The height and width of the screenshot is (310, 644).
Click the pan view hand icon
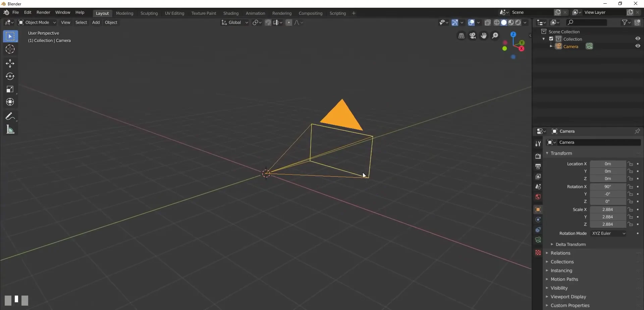484,36
